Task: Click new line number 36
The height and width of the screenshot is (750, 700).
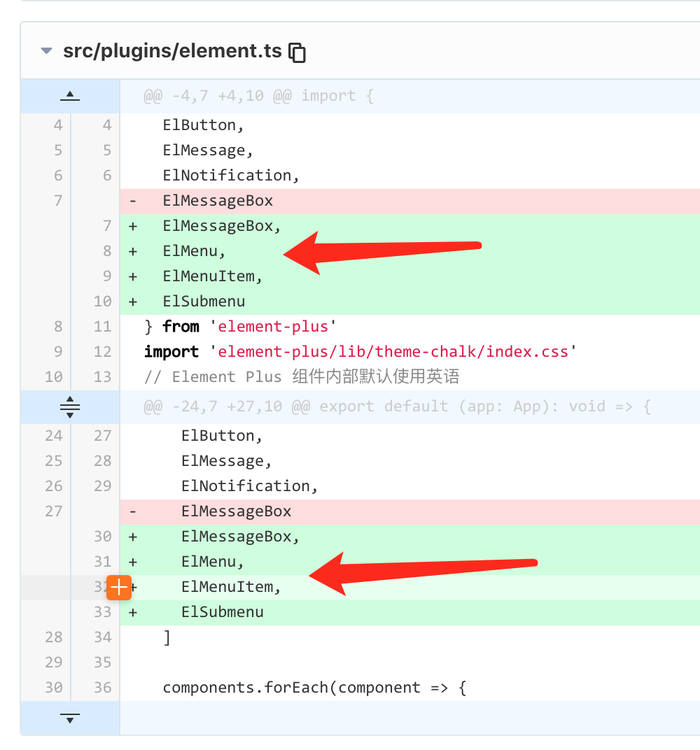Action: (x=102, y=688)
